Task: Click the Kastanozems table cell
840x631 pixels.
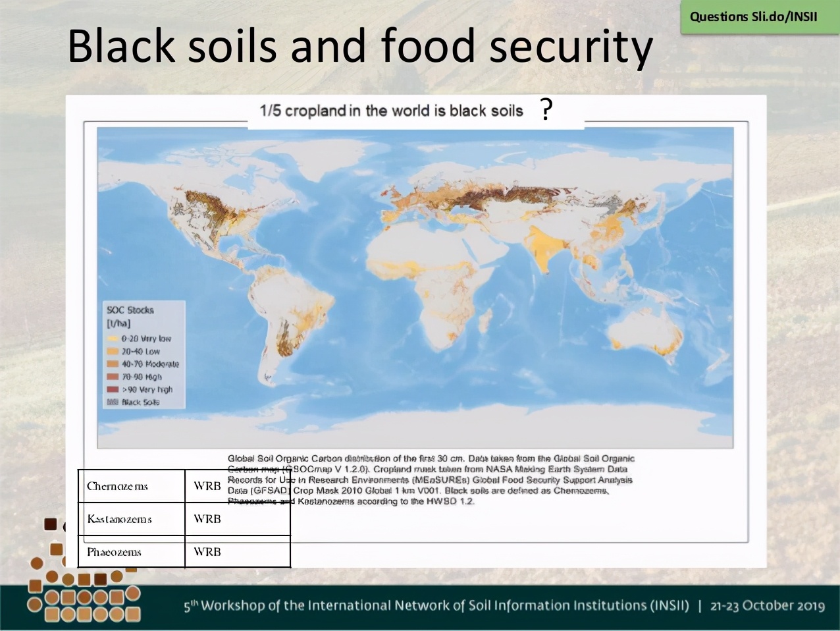Action: click(131, 519)
